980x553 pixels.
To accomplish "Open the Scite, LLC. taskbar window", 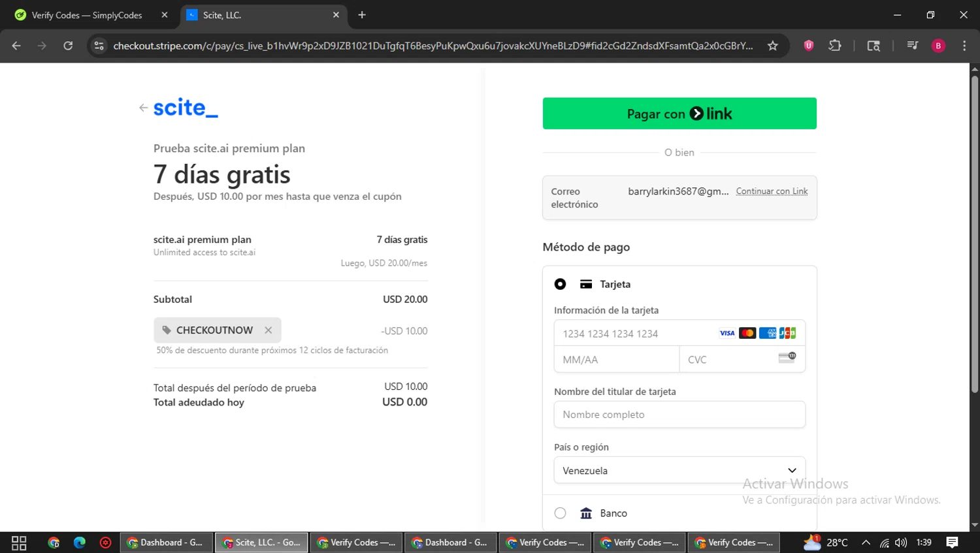I will 261,543.
